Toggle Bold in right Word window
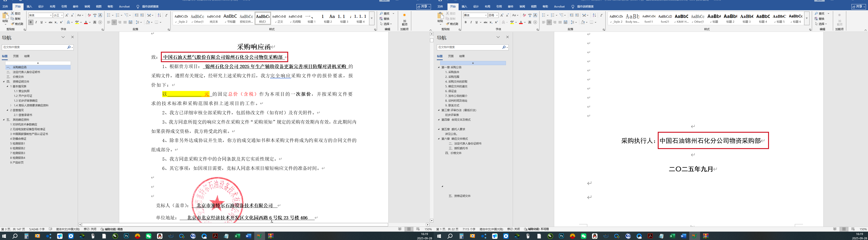This screenshot has height=240, width=868. [x=466, y=22]
